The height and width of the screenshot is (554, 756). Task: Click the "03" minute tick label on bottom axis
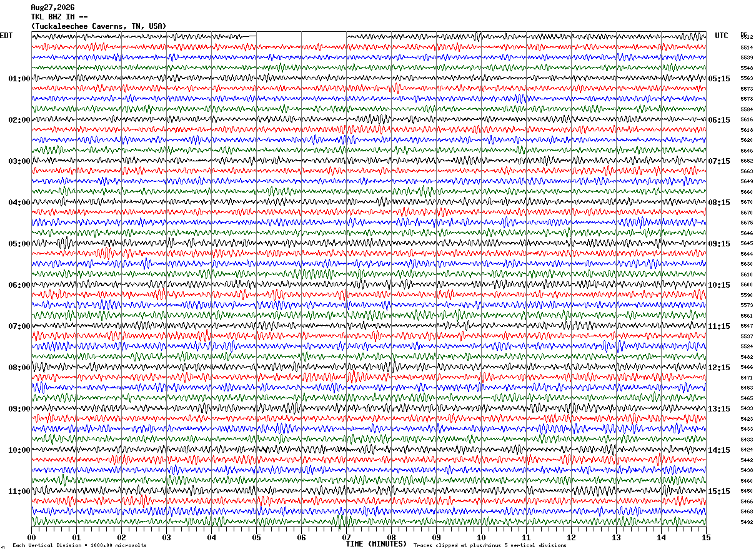click(166, 537)
